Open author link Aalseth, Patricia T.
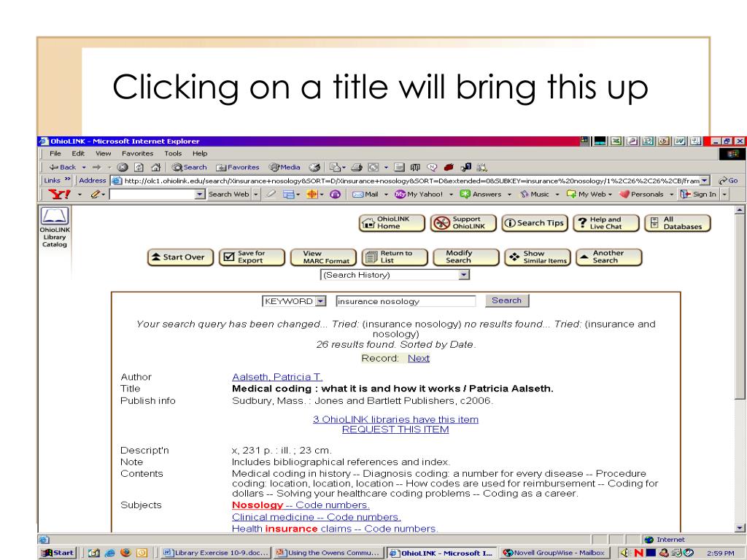This screenshot has width=747, height=560. click(x=277, y=377)
